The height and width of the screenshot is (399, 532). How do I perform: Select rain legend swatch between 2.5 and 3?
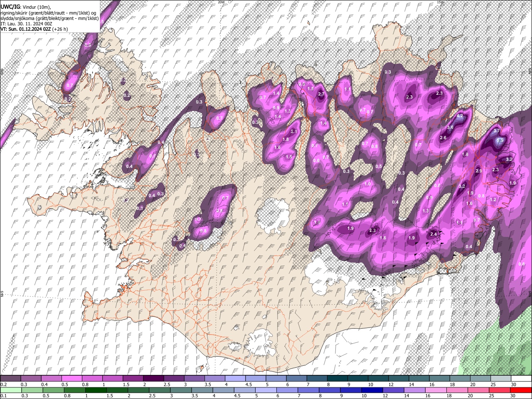click(160, 390)
